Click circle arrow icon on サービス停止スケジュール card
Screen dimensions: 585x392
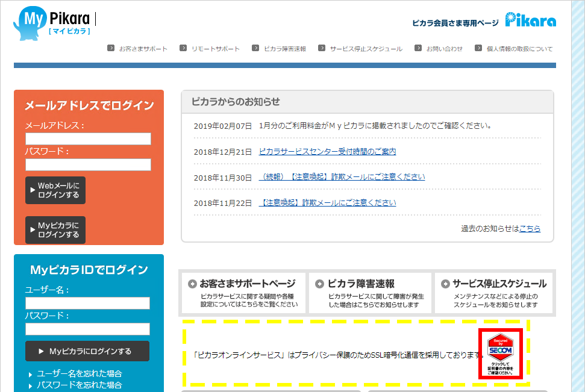tap(445, 284)
